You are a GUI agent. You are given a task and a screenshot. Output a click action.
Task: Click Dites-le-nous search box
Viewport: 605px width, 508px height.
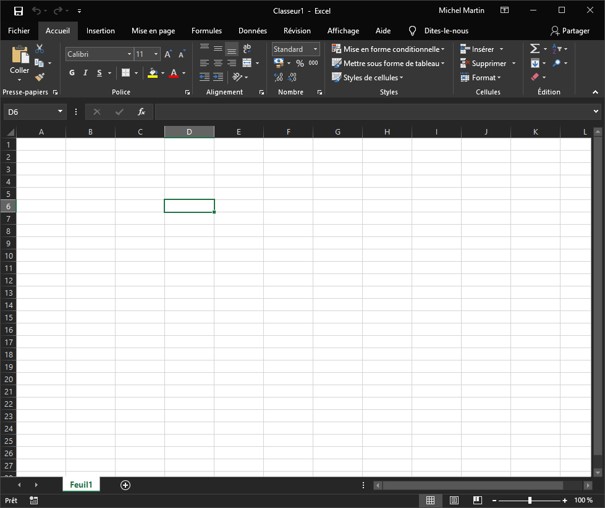tap(445, 31)
